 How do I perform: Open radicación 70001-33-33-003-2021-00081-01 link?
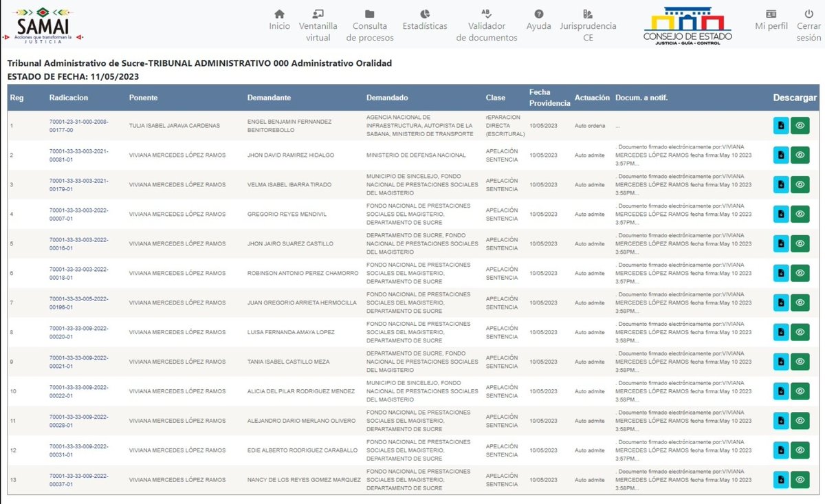[79, 155]
